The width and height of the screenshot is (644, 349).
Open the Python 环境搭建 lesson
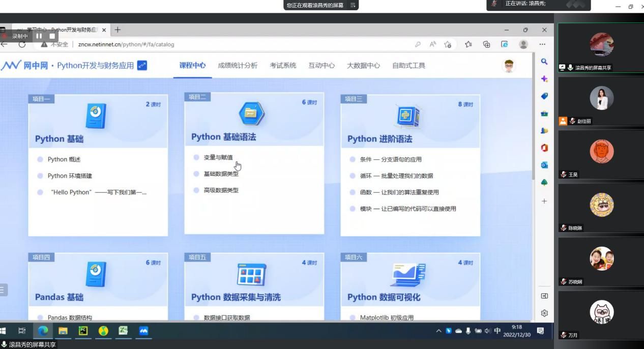(70, 176)
